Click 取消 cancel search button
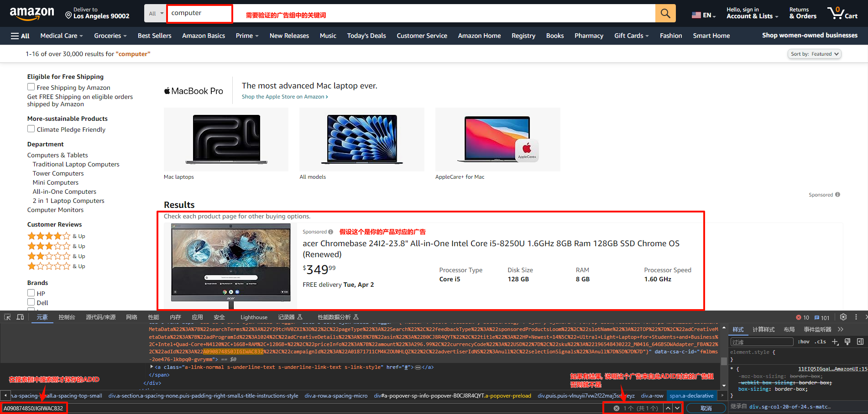 pyautogui.click(x=706, y=408)
